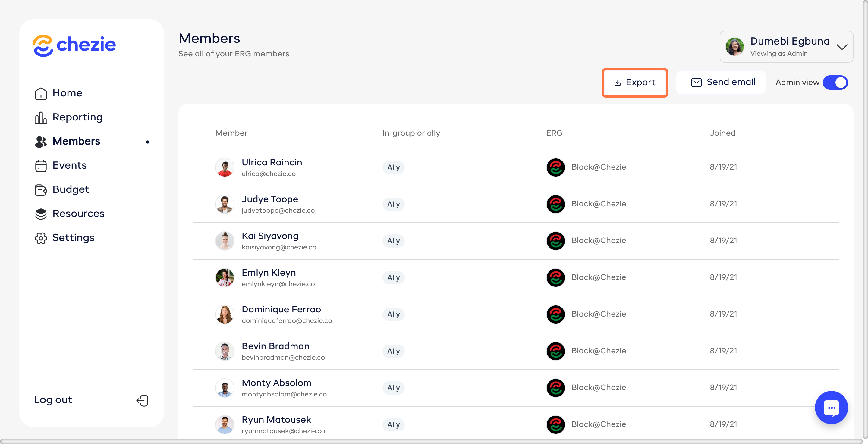Viewport: 868px width, 444px height.
Task: Expand the Dumebi Egbuna profile dropdown
Action: click(x=842, y=47)
